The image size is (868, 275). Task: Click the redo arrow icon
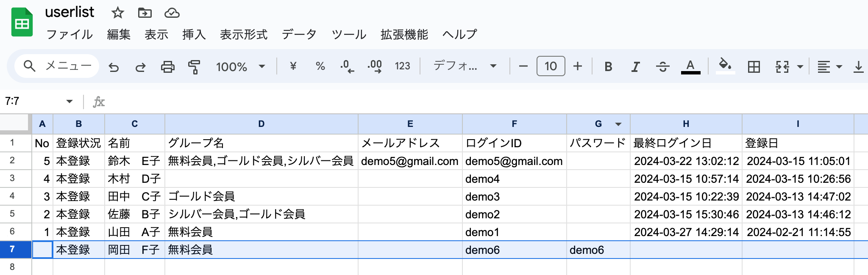pos(140,67)
